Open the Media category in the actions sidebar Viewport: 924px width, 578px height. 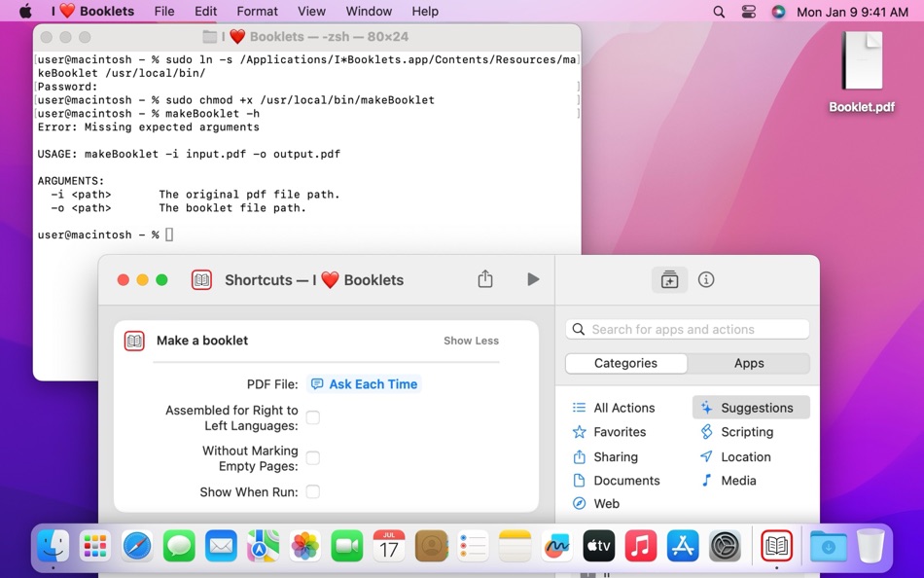click(x=734, y=480)
